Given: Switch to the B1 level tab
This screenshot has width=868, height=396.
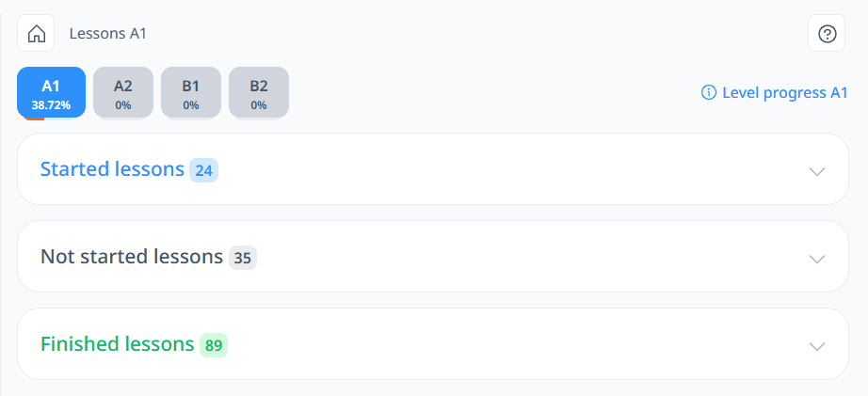Looking at the screenshot, I should (x=191, y=92).
